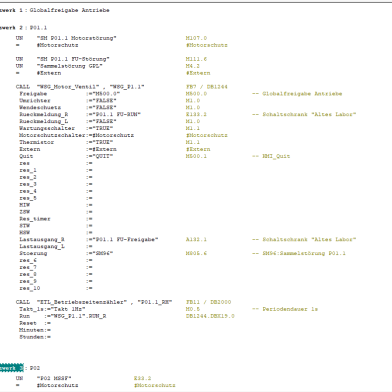The width and height of the screenshot is (392, 392).
Task: Click the network 2 title P01.1
Action: 38,28
